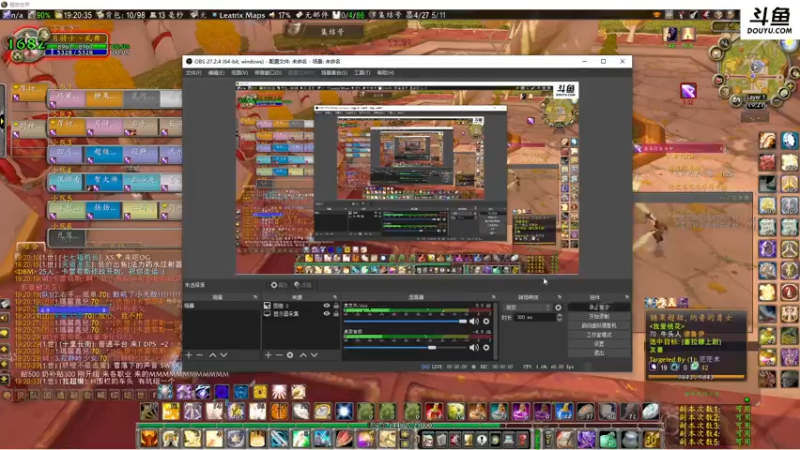Open settings gear of desktop audio channel
Image resolution: width=800 pixels, height=450 pixels.
[486, 347]
